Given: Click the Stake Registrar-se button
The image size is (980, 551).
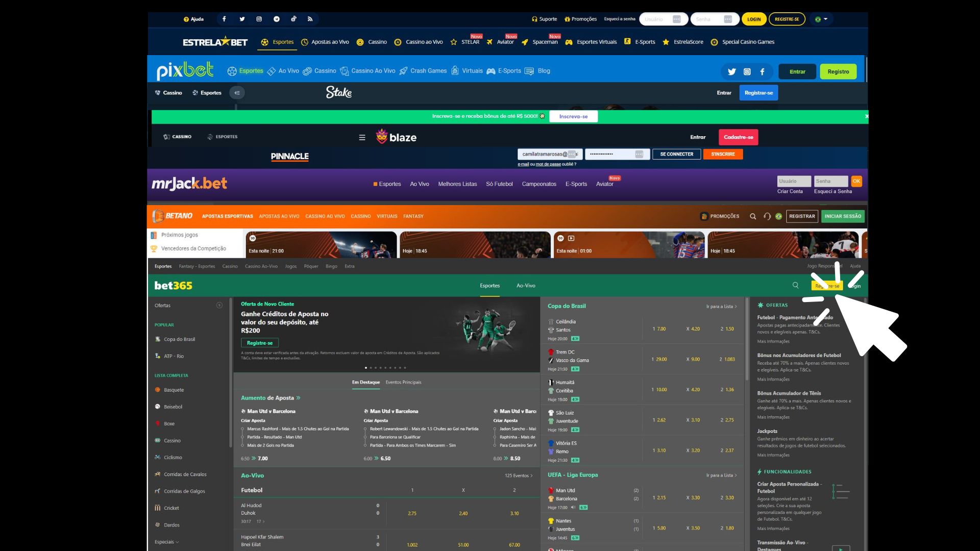Looking at the screenshot, I should click(758, 93).
